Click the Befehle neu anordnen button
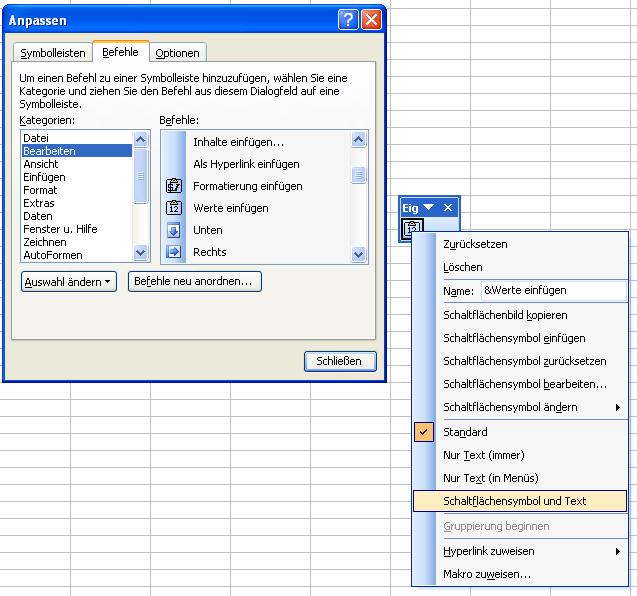Viewport: 637px width, 596px height. tap(195, 282)
